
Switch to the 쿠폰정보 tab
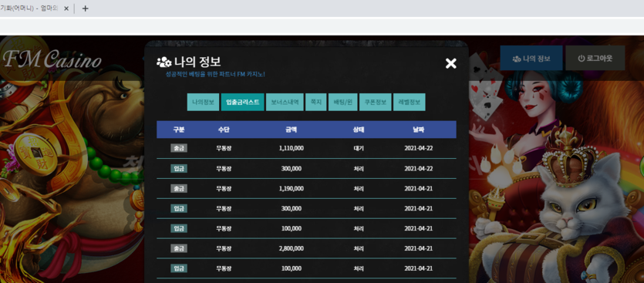(376, 102)
